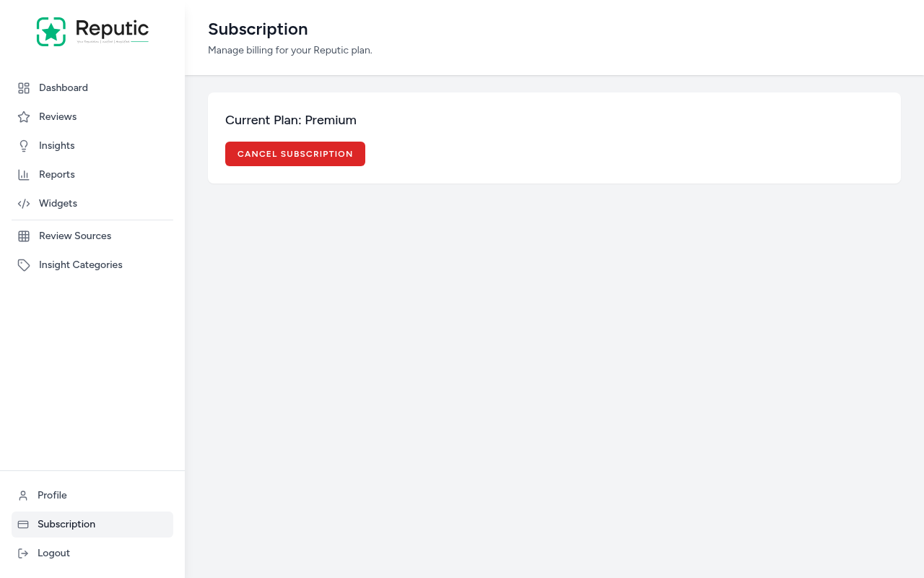Open Review Sources settings
Screen dimensions: 924x578
tap(75, 236)
